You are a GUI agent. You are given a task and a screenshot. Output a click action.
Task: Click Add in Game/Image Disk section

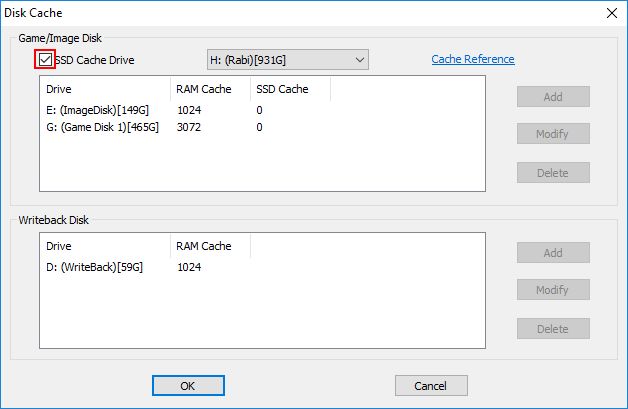[553, 97]
